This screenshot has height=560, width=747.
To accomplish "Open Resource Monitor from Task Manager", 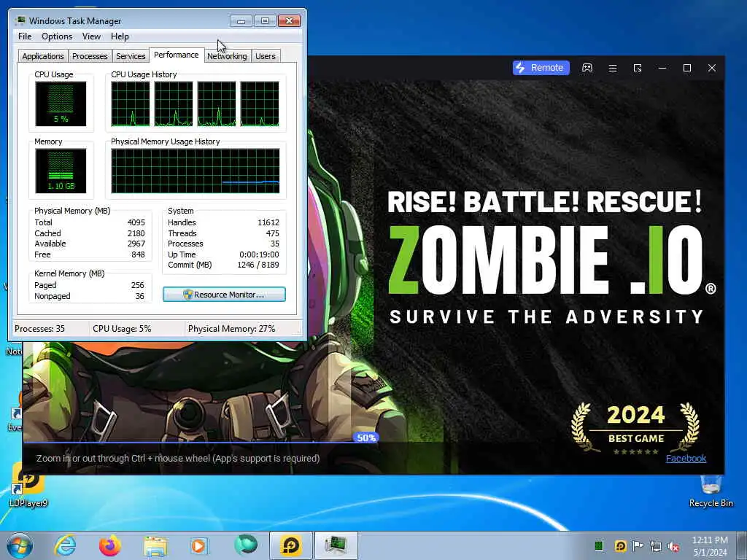I will pos(224,295).
